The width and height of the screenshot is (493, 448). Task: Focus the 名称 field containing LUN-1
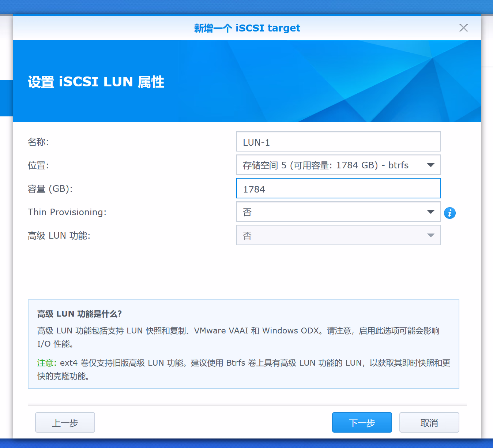tap(338, 142)
